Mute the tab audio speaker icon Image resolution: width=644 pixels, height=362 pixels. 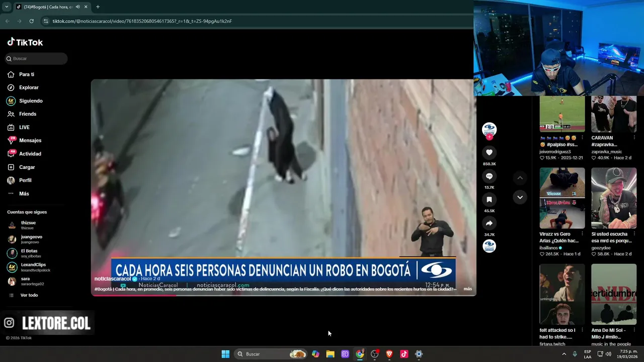tap(77, 7)
